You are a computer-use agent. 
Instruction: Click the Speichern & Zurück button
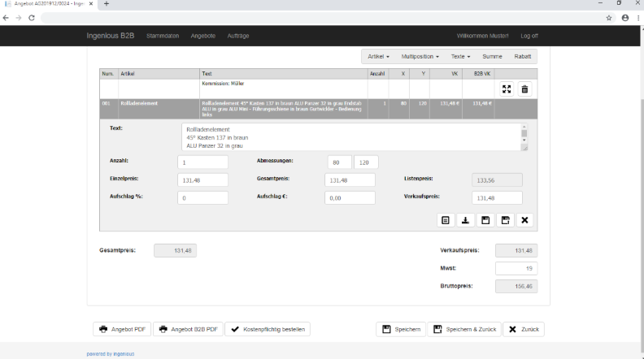pyautogui.click(x=464, y=329)
